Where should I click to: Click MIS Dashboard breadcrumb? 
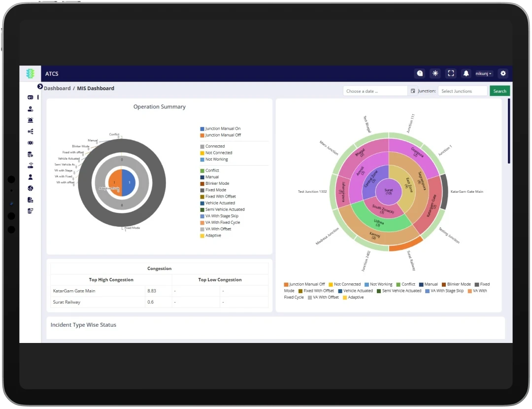[x=96, y=88]
